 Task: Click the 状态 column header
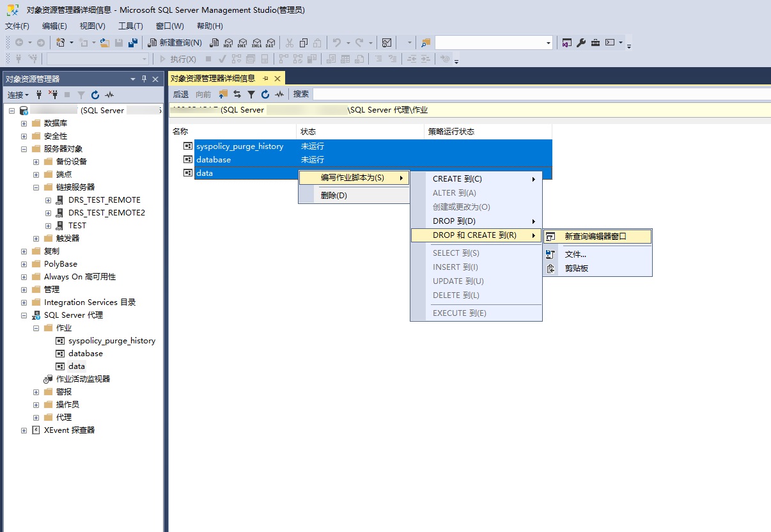[361, 131]
